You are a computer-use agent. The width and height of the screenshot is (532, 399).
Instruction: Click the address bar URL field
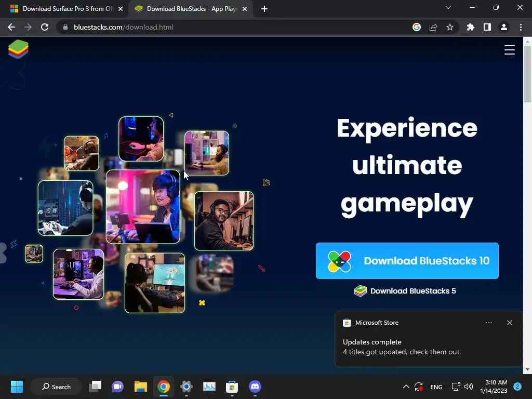(x=234, y=27)
